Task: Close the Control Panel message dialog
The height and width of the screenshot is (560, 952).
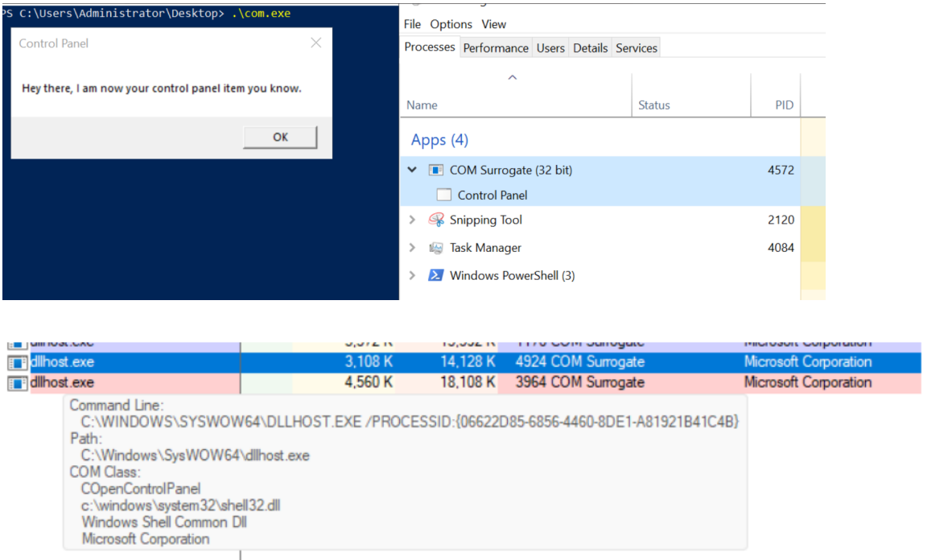Action: pos(316,43)
